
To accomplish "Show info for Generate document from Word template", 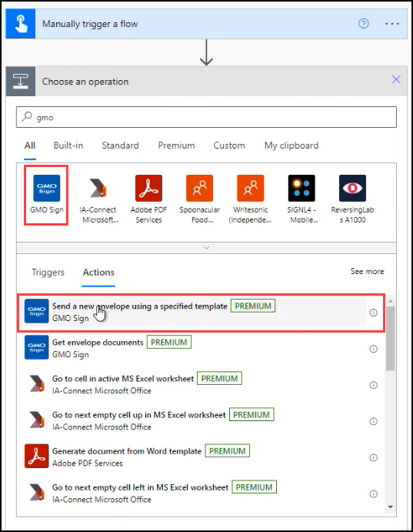I will (x=373, y=457).
